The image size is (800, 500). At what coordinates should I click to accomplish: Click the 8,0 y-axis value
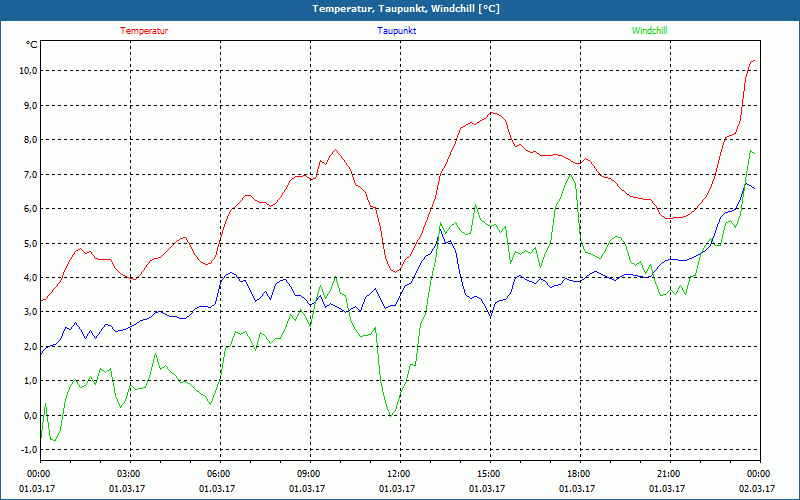(x=29, y=140)
